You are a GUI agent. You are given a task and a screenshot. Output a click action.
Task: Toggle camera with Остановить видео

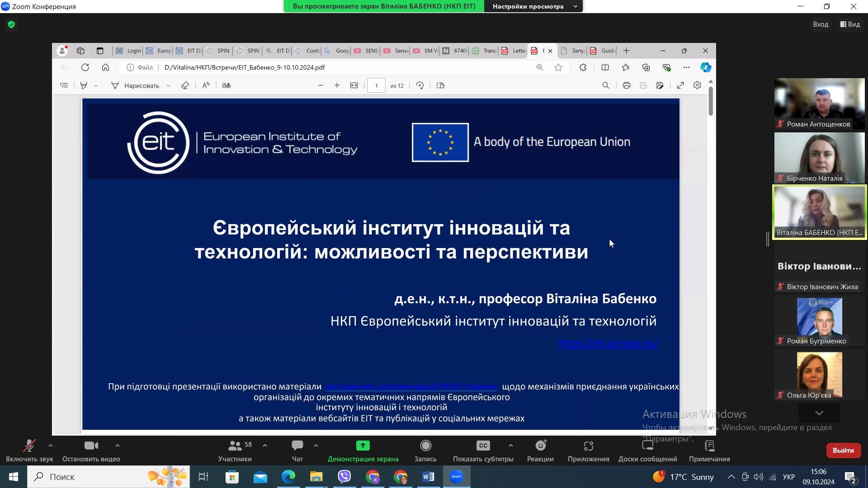[x=91, y=446]
